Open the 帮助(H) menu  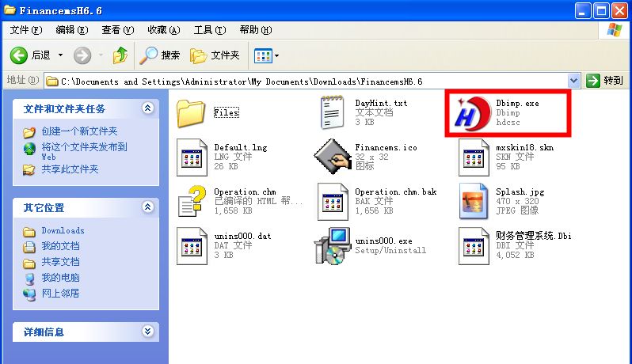coord(256,30)
